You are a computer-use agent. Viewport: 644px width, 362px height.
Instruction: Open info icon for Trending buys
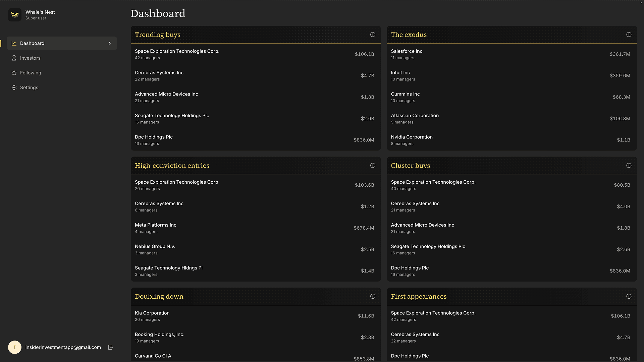[373, 35]
